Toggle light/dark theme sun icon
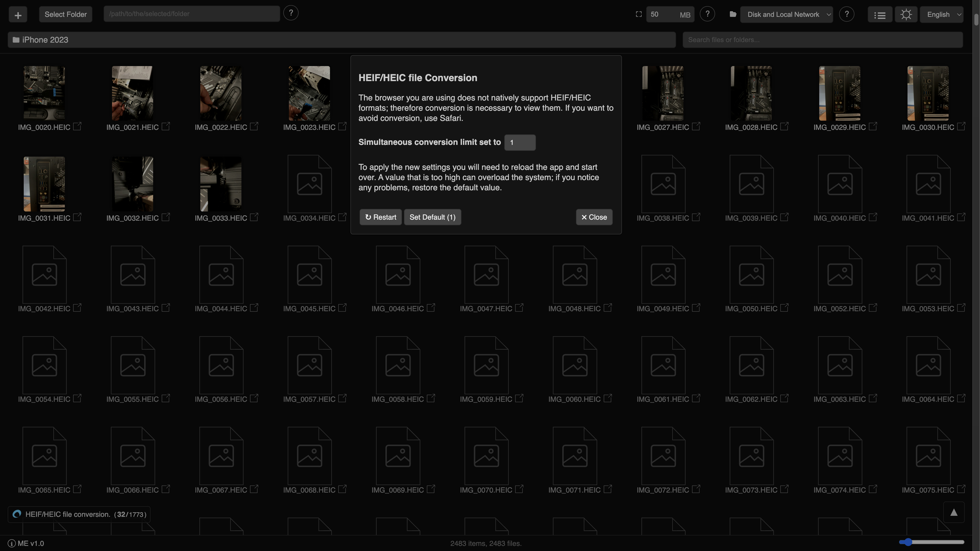 [906, 15]
